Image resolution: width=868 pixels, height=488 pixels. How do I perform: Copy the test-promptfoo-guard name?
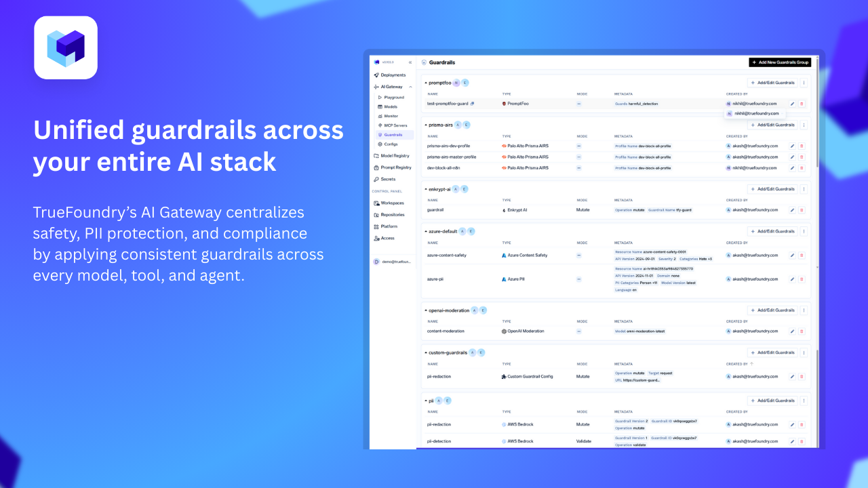coord(472,104)
